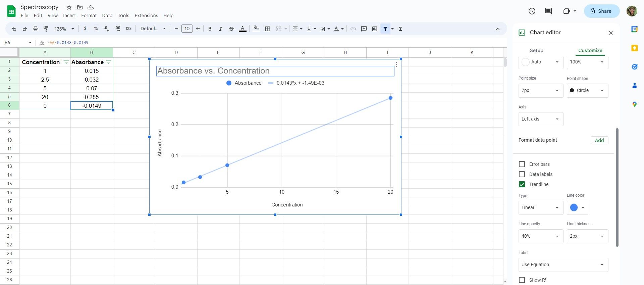Decrease font size with minus button

click(x=176, y=29)
